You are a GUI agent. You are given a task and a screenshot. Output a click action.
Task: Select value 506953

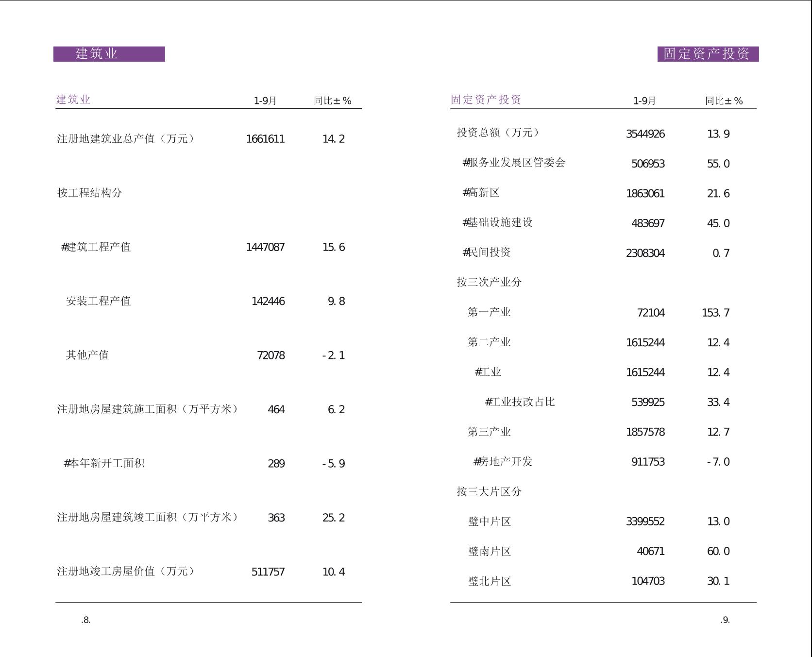(648, 164)
